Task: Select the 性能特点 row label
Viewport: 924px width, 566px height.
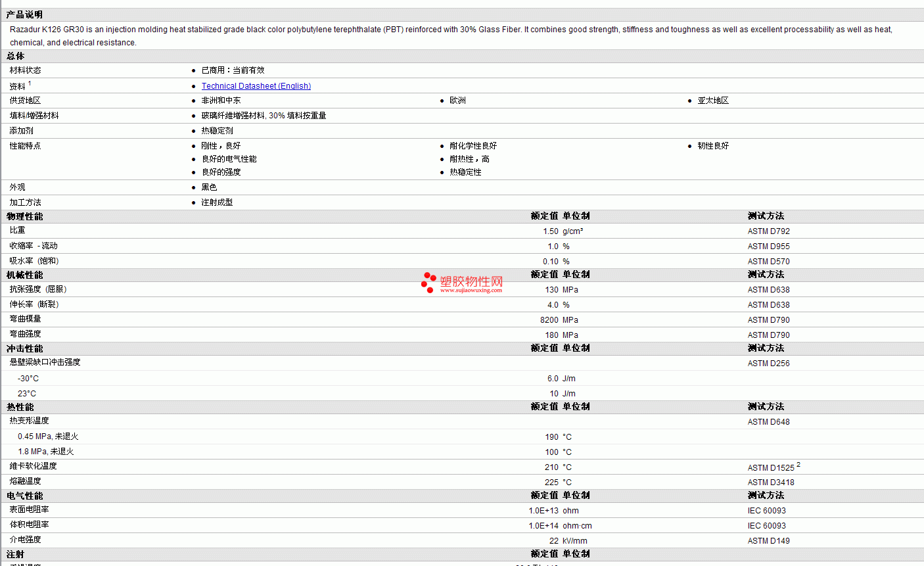Action: (x=25, y=146)
